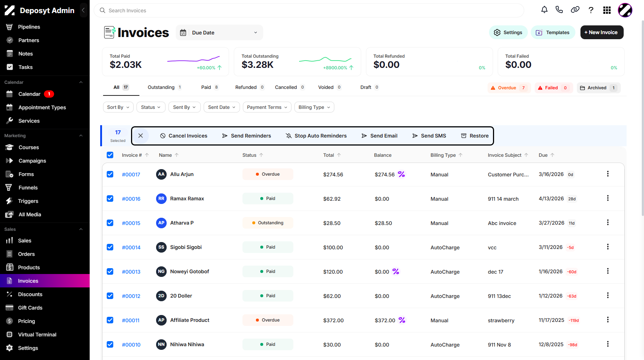Open the help question mark icon
The width and height of the screenshot is (644, 360).
[591, 10]
